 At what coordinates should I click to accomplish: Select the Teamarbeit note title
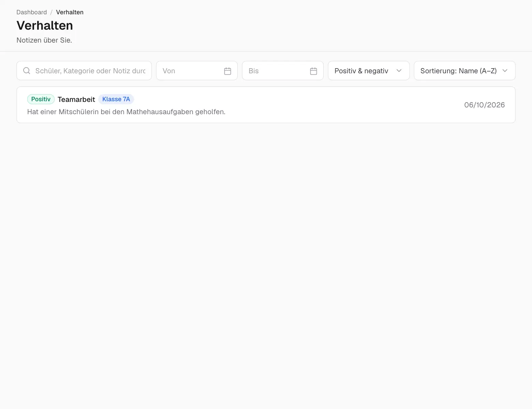click(x=76, y=100)
